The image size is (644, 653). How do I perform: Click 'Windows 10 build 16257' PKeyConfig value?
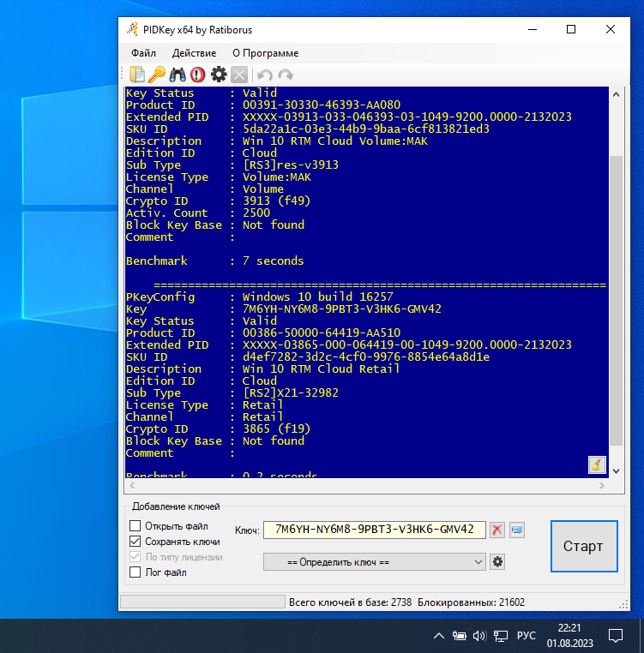pyautogui.click(x=317, y=297)
